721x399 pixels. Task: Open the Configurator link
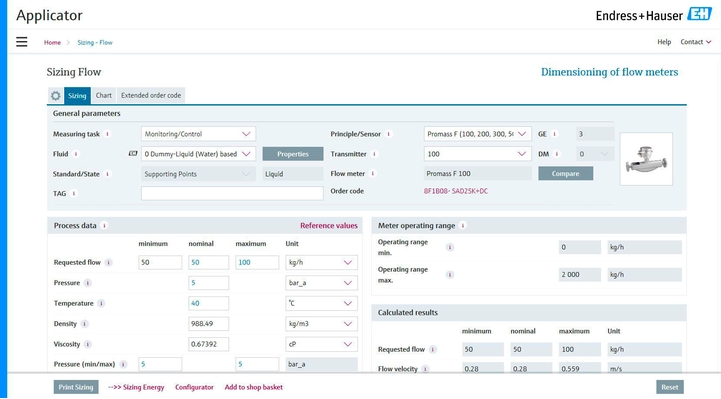click(194, 387)
